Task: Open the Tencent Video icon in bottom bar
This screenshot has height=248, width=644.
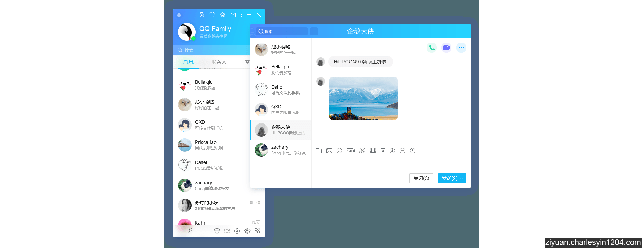Action: 247,231
